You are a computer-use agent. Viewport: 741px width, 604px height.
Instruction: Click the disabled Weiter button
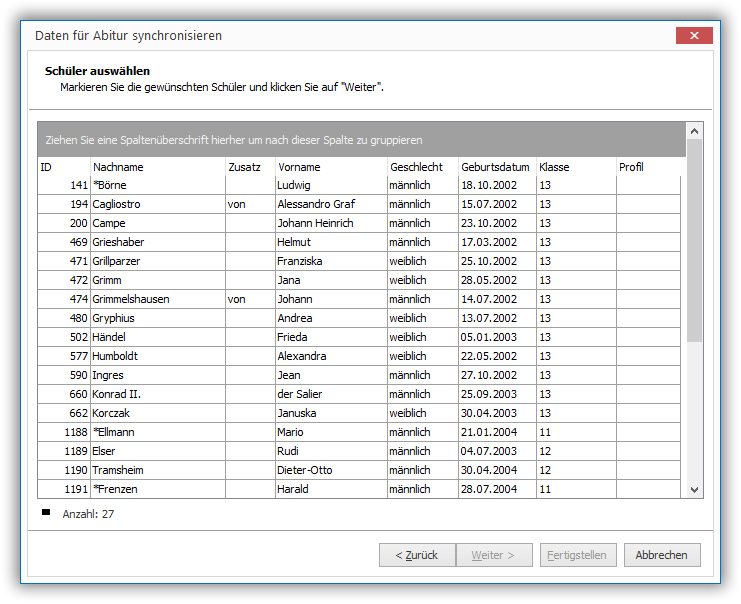(493, 555)
